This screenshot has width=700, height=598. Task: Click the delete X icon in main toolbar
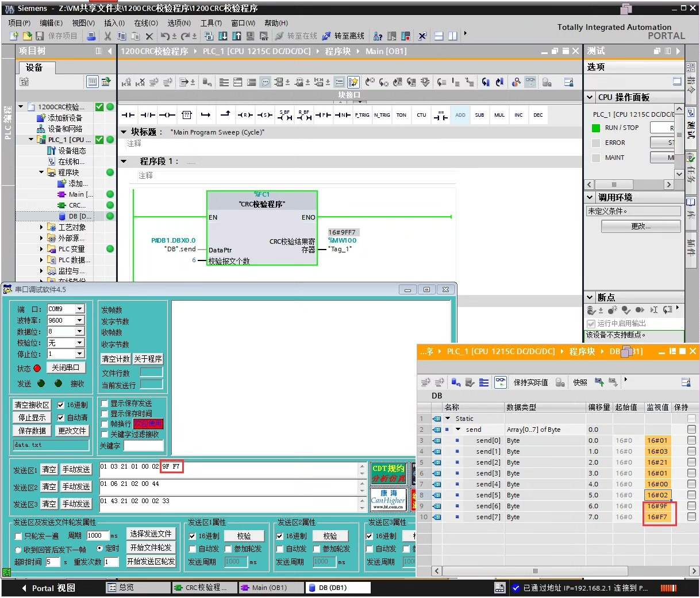click(x=149, y=36)
